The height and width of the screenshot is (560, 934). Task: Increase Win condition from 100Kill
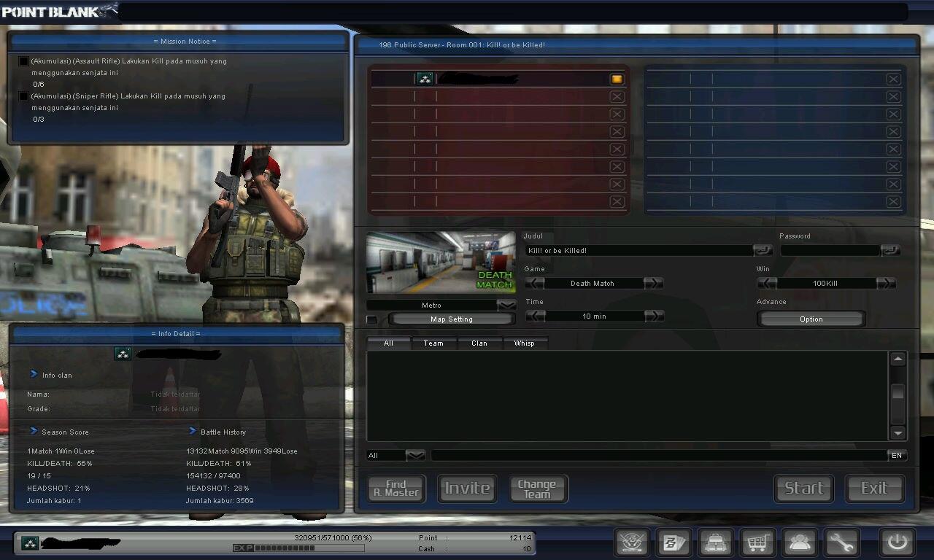coord(886,283)
